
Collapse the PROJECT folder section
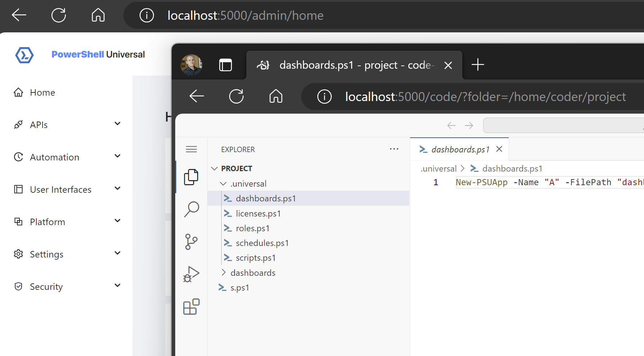pos(215,169)
